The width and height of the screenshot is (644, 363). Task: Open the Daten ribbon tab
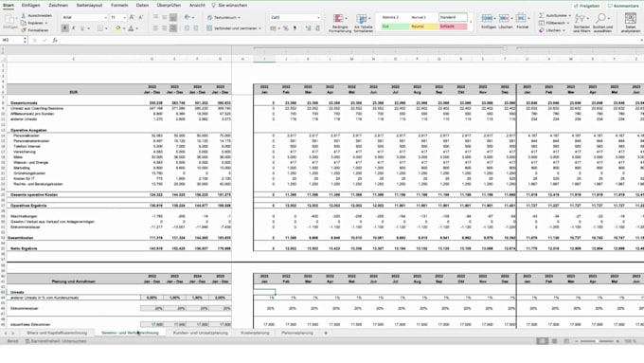pyautogui.click(x=142, y=6)
